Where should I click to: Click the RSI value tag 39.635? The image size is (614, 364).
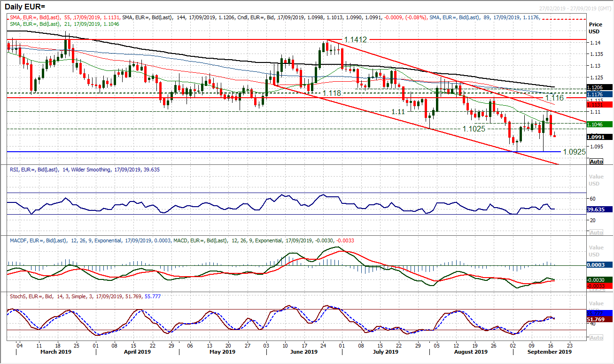click(x=600, y=210)
